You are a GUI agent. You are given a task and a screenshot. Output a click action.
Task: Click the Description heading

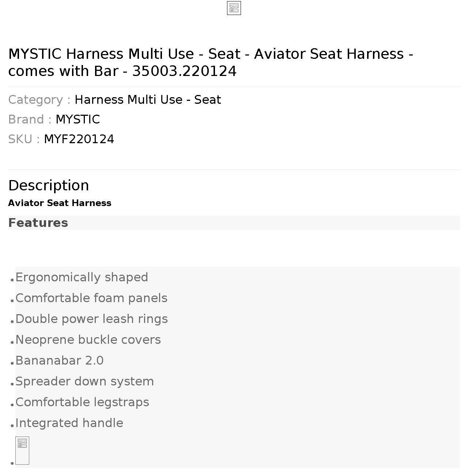[49, 186]
